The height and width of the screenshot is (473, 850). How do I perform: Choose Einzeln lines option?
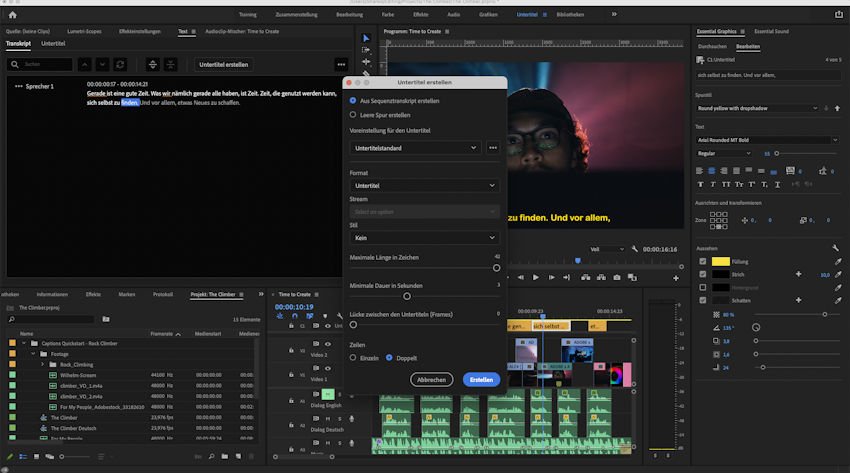353,357
